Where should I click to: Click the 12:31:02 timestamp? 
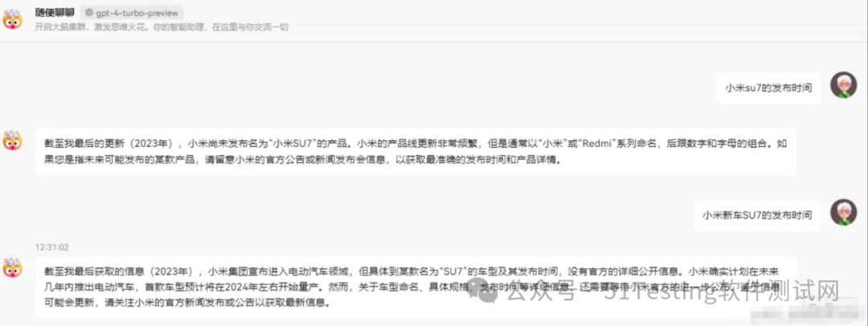52,247
